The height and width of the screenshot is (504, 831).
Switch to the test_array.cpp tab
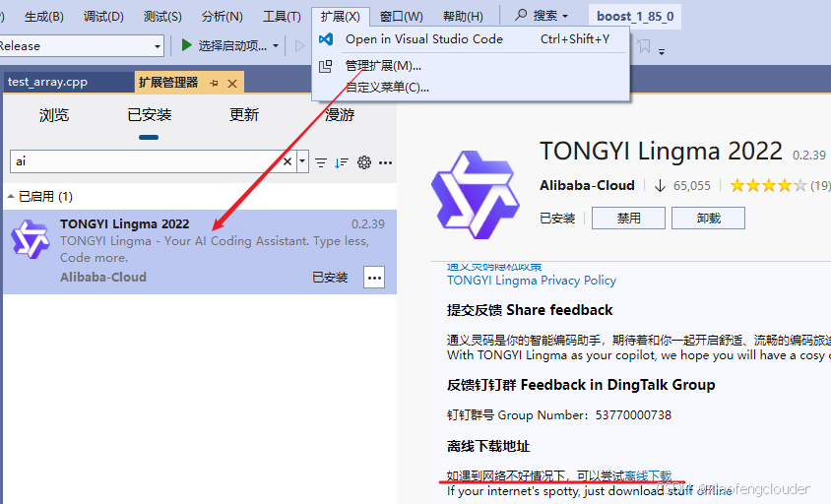pos(68,82)
